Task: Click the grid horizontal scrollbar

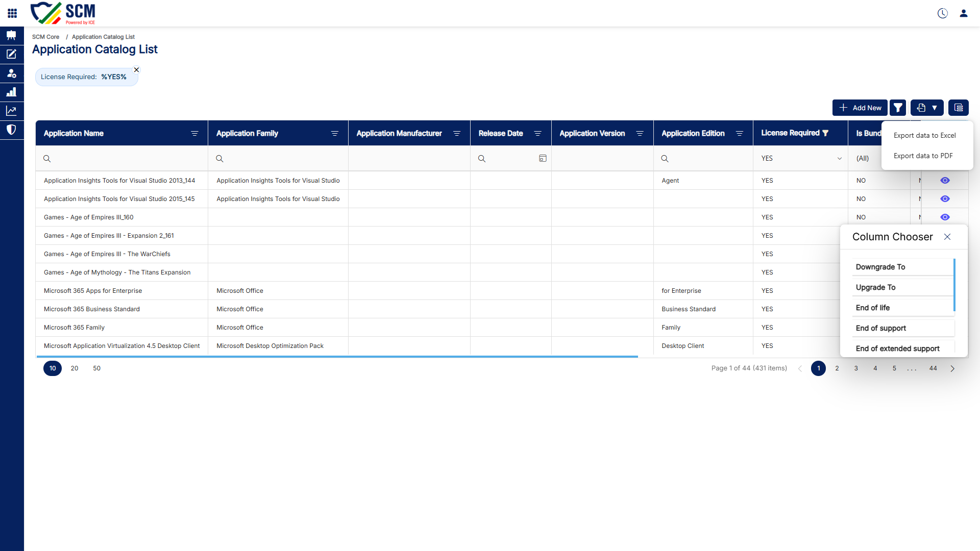Action: [337, 357]
